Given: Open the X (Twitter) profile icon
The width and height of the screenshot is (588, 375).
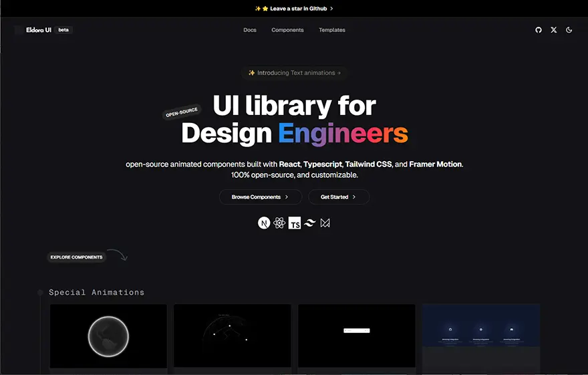Looking at the screenshot, I should coord(553,30).
